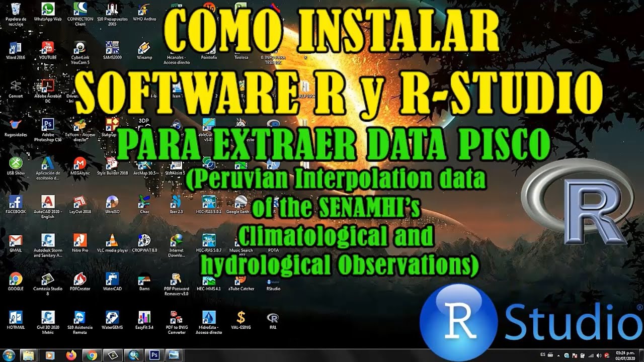This screenshot has height=362, width=644.
Task: Launch VLC media player
Action: click(112, 243)
